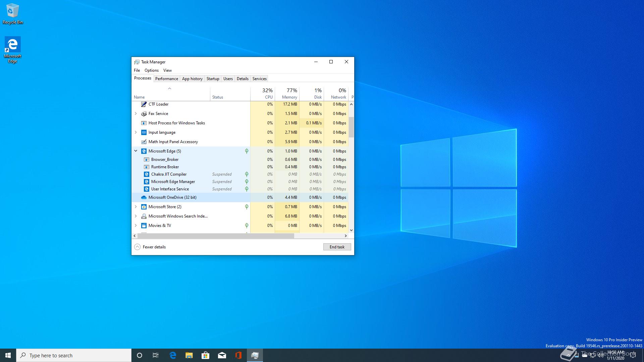Open the Recycle Bin desktop icon
The width and height of the screenshot is (644, 362).
pyautogui.click(x=12, y=14)
